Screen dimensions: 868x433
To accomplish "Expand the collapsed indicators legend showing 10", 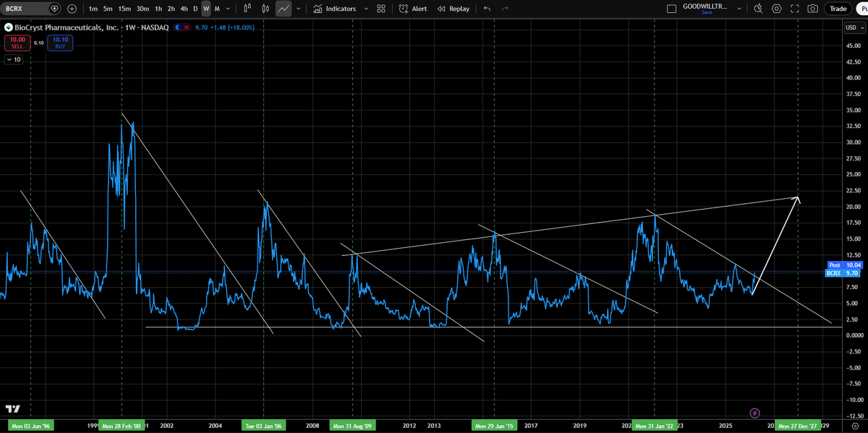I will coord(14,60).
